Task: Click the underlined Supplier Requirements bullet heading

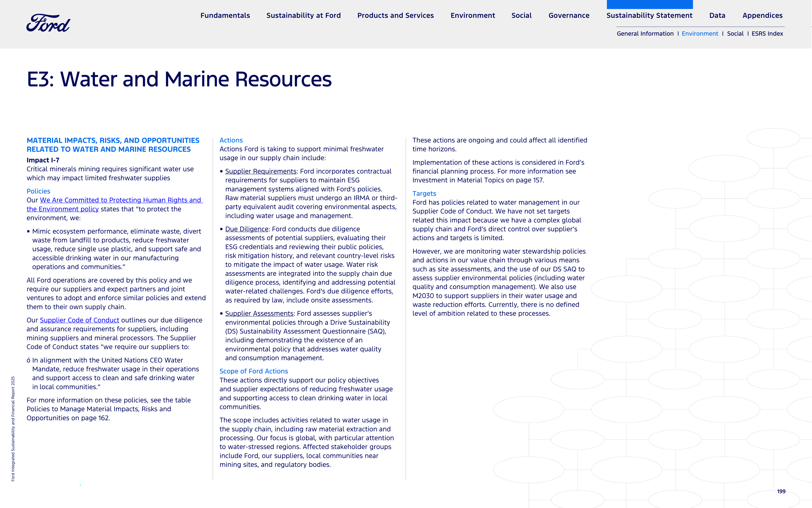Action: pyautogui.click(x=261, y=171)
